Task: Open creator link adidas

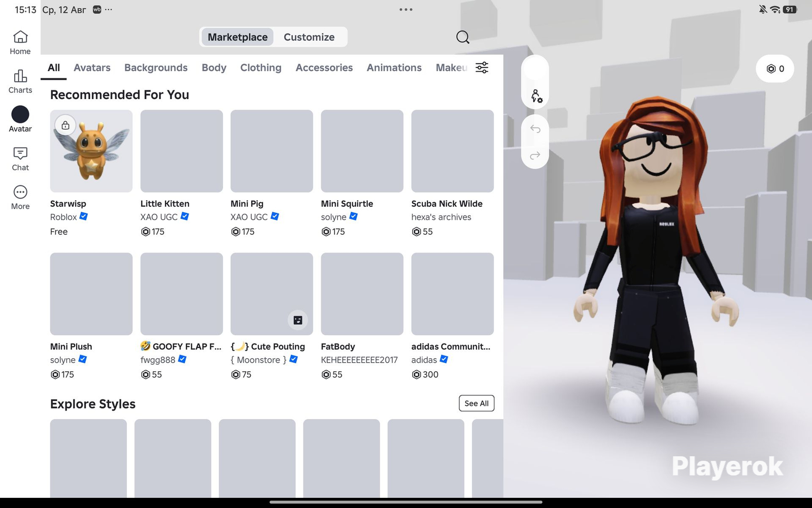Action: point(424,360)
